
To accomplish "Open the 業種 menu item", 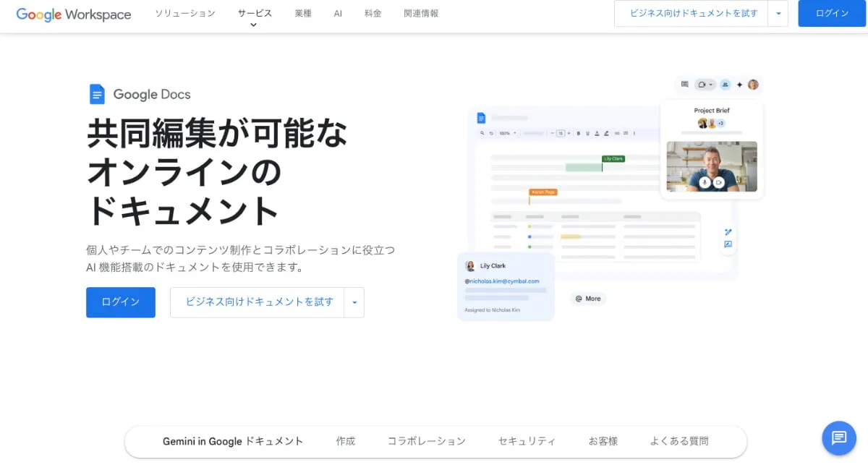I will [303, 14].
